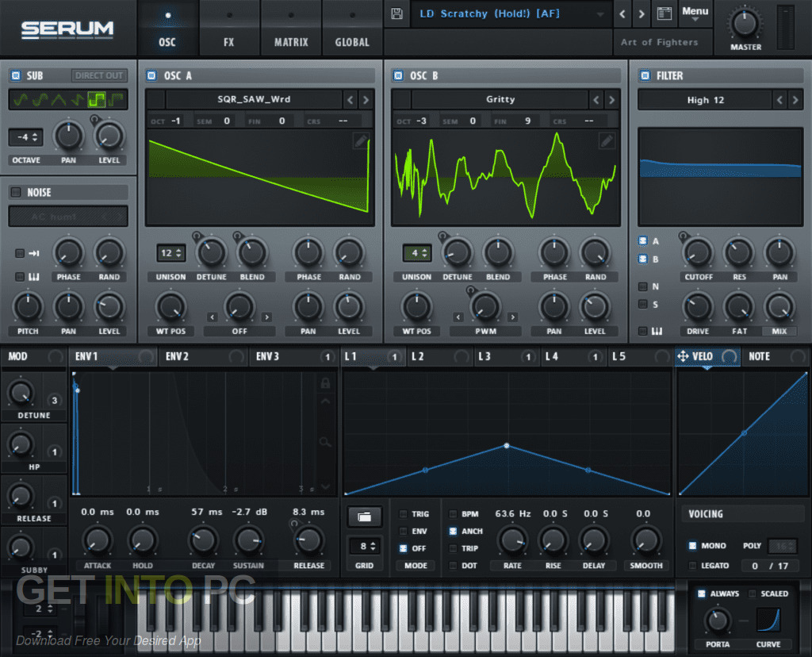Click the DIRECT OUT button
This screenshot has height=657, width=812.
pos(99,75)
